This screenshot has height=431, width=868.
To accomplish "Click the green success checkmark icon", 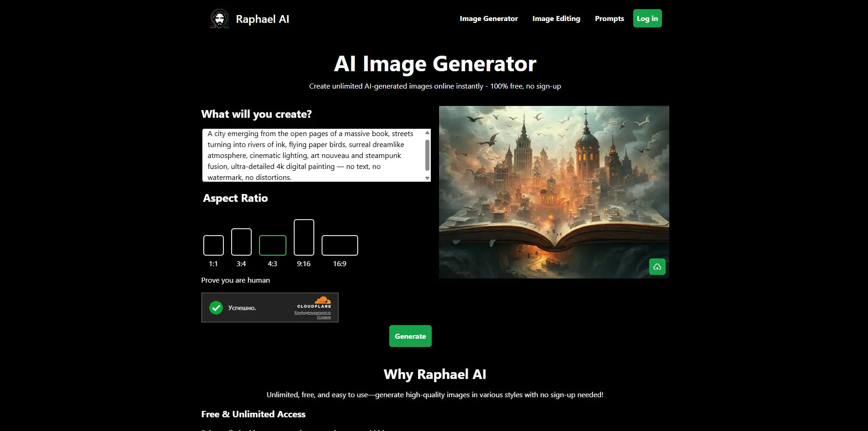I will [216, 308].
